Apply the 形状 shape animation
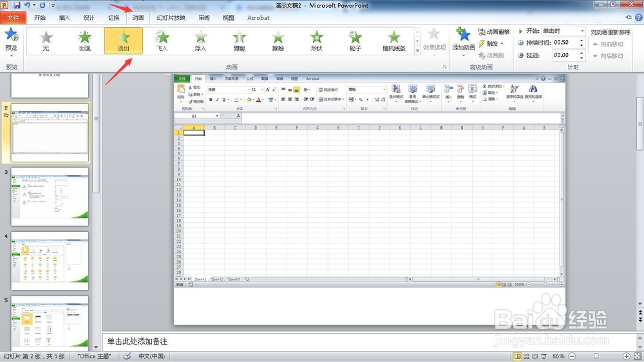This screenshot has width=644, height=362. click(x=316, y=41)
